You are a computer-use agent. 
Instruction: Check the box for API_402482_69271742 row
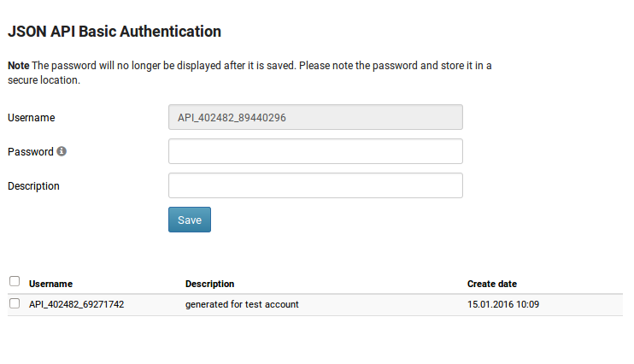click(x=14, y=303)
